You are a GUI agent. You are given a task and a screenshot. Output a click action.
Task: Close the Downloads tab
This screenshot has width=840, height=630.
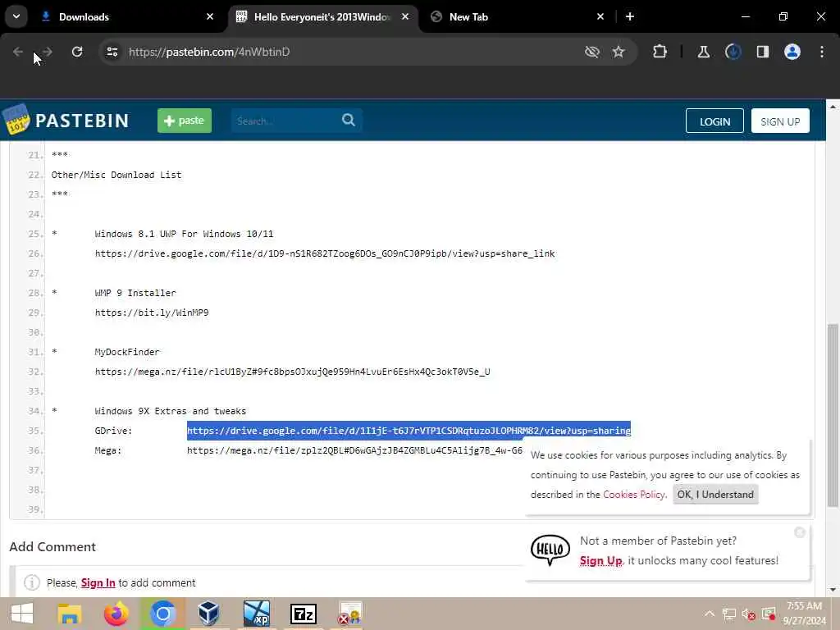(210, 16)
